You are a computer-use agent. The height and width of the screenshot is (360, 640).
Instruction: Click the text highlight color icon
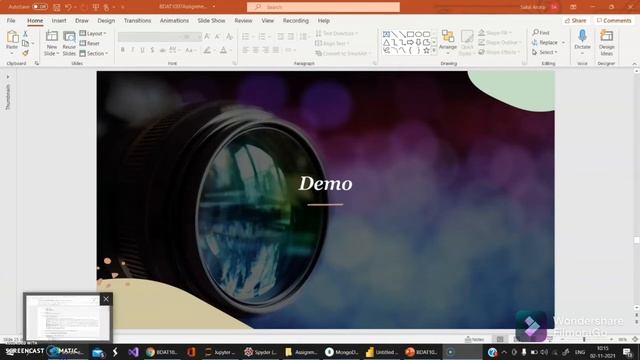coord(207,50)
